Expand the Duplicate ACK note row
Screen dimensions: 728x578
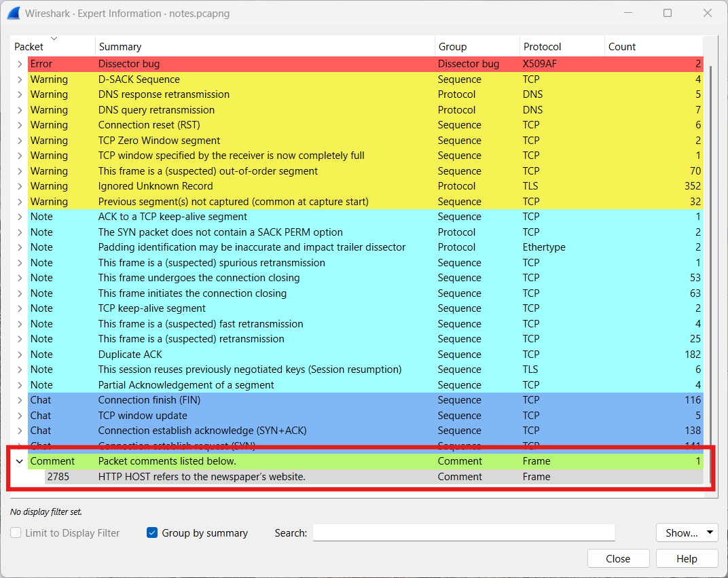click(x=20, y=355)
